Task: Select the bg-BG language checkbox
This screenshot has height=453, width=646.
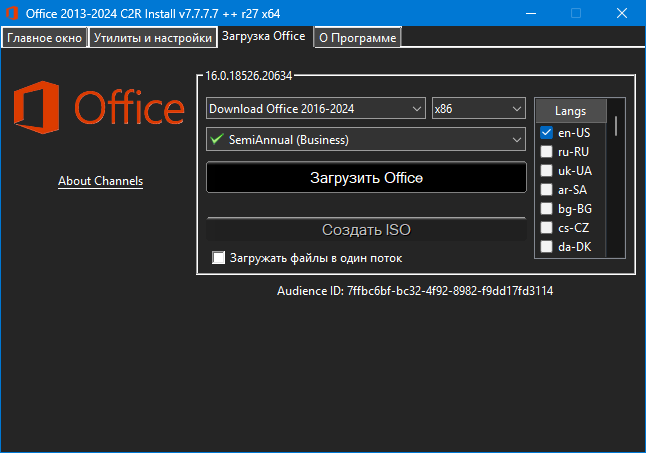Action: point(547,208)
